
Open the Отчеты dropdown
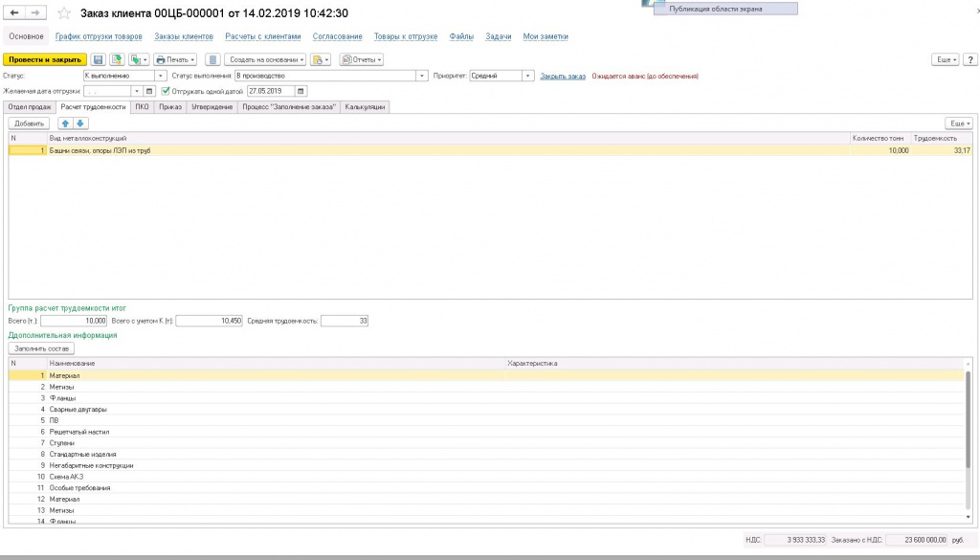tap(361, 60)
